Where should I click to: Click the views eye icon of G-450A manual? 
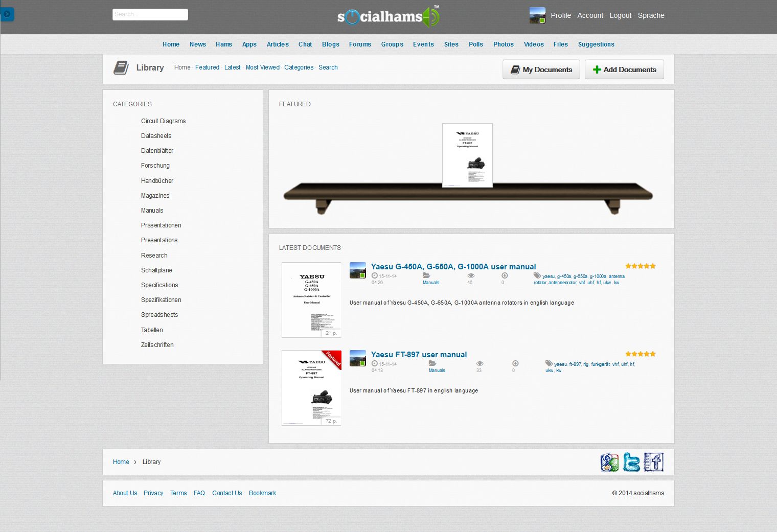point(471,275)
